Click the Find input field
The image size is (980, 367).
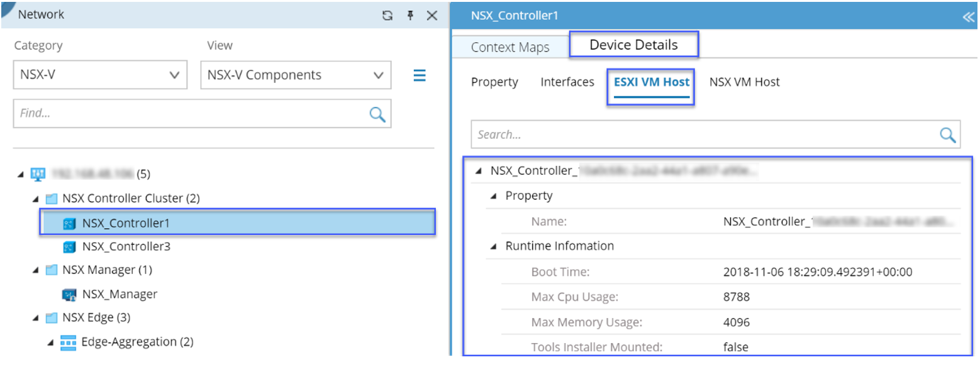click(x=189, y=114)
